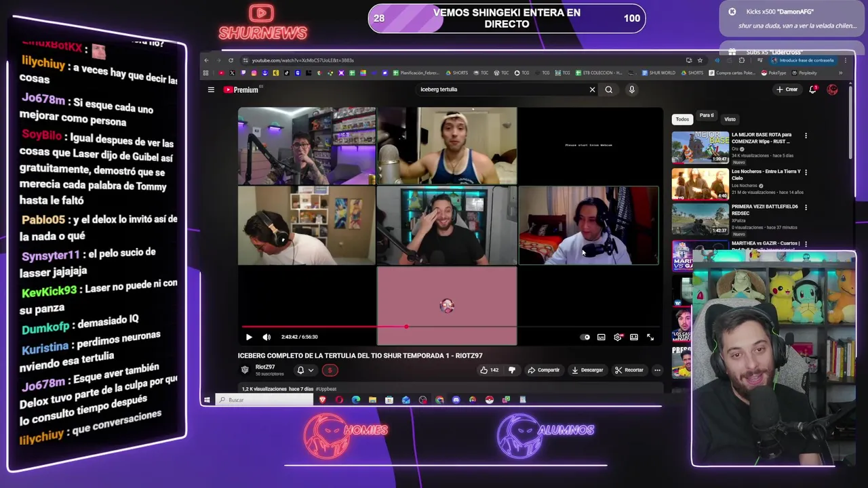Open Discord from the Windows taskbar
This screenshot has width=868, height=488.
(x=456, y=400)
